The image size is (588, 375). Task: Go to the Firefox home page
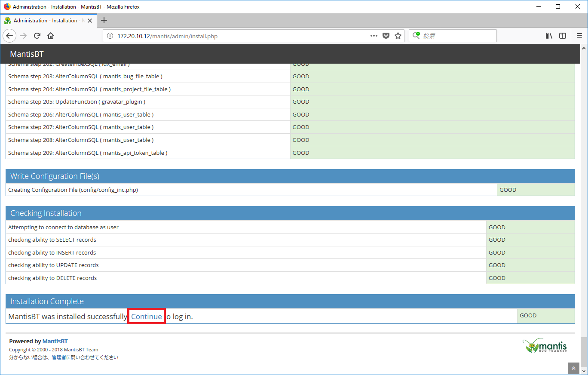[51, 36]
